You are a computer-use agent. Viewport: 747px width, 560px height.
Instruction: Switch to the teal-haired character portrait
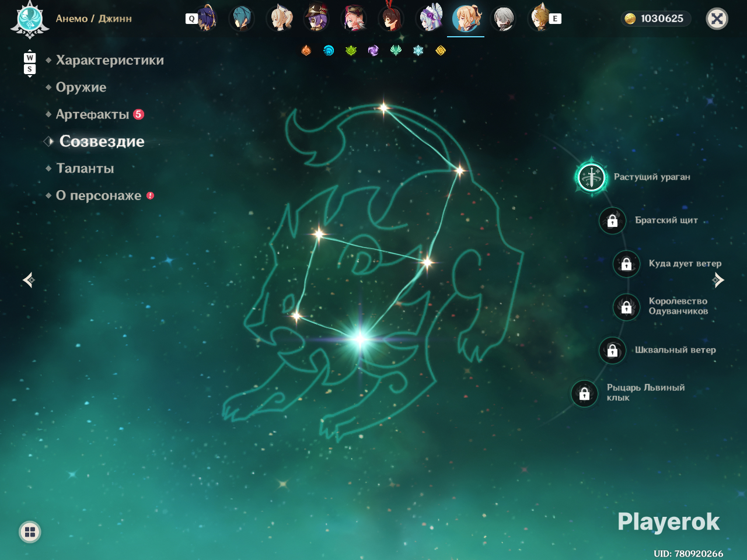242,18
